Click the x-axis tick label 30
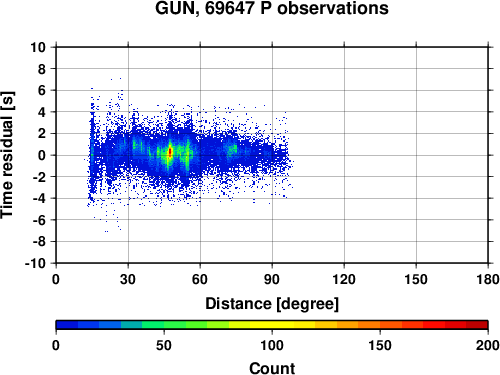The height and width of the screenshot is (375, 500). pyautogui.click(x=128, y=279)
